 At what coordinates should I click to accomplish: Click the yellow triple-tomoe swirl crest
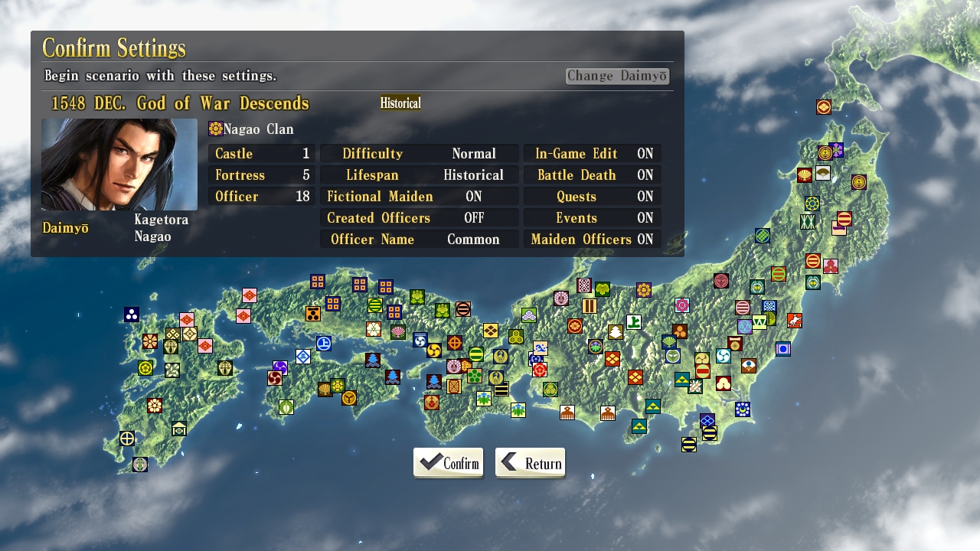click(x=433, y=351)
